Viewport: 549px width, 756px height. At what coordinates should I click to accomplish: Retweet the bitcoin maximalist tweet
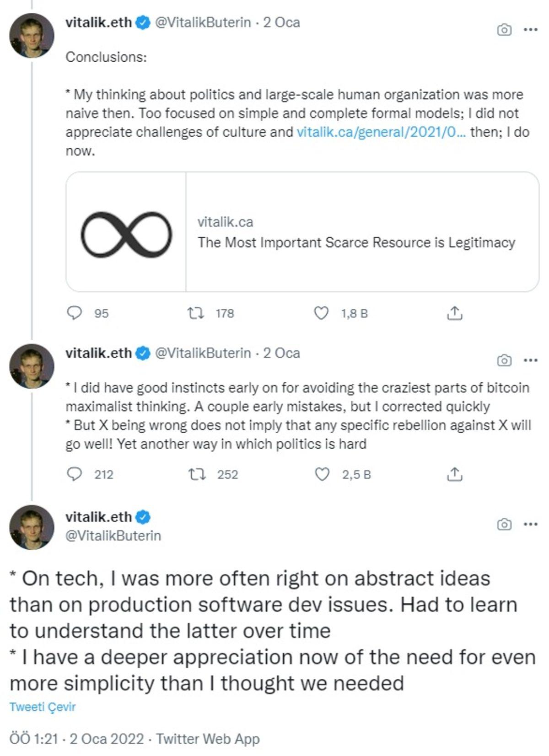(197, 474)
